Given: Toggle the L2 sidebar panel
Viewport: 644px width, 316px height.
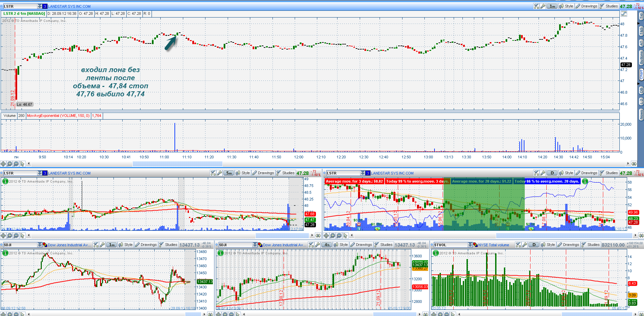Looking at the screenshot, I should (641, 101).
